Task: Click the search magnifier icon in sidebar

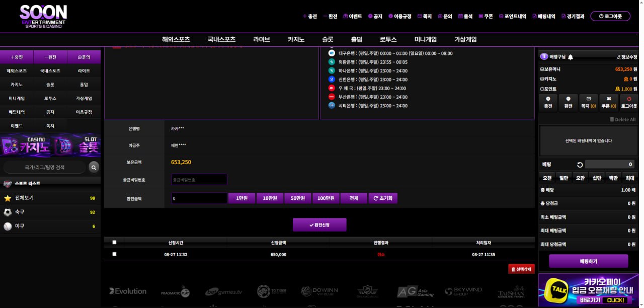Action: click(x=94, y=167)
